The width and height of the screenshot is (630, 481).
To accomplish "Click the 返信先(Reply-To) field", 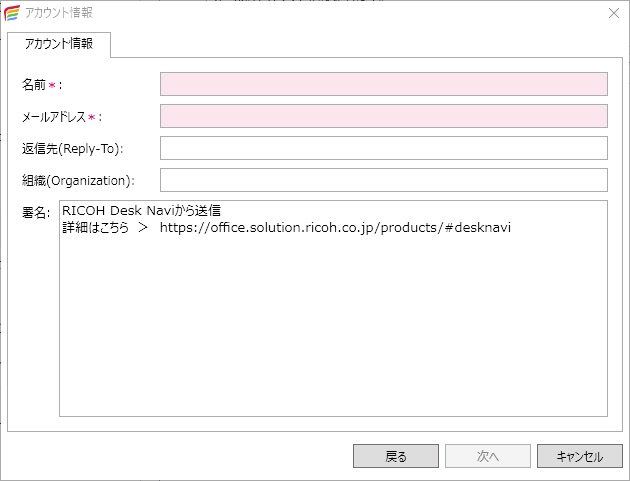I will (384, 148).
